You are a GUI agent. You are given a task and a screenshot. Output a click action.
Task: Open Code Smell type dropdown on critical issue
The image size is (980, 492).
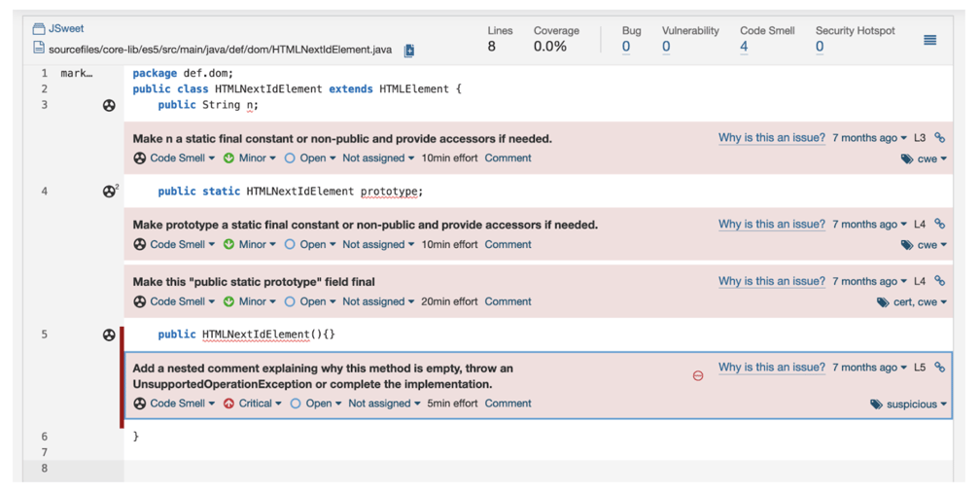[177, 404]
